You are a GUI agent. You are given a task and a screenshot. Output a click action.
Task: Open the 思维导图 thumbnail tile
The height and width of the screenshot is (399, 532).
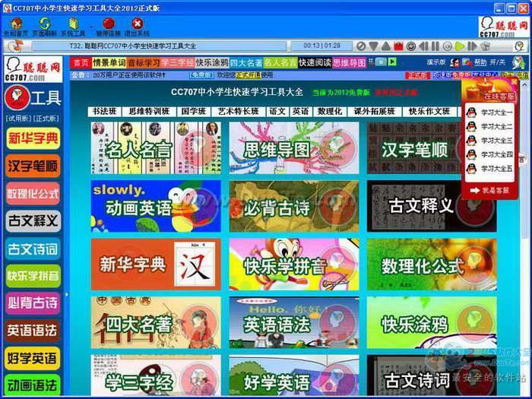(x=294, y=148)
